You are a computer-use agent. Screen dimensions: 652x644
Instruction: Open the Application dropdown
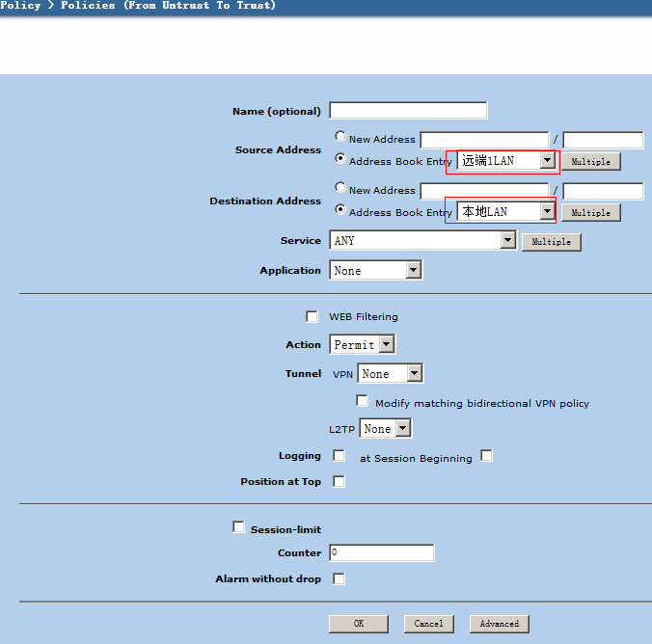tap(414, 271)
